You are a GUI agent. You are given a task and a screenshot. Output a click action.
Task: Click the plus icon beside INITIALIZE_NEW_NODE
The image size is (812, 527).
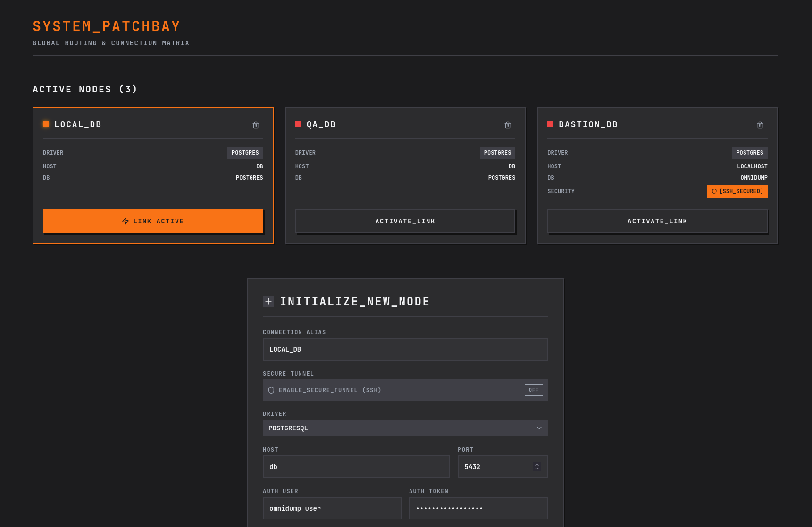[x=268, y=301]
